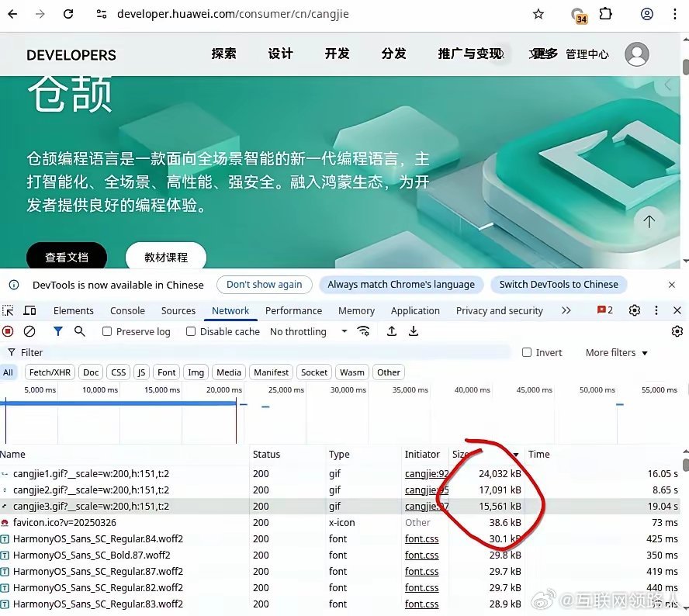Open 开发 navigation menu
This screenshot has width=689, height=616.
tap(337, 54)
